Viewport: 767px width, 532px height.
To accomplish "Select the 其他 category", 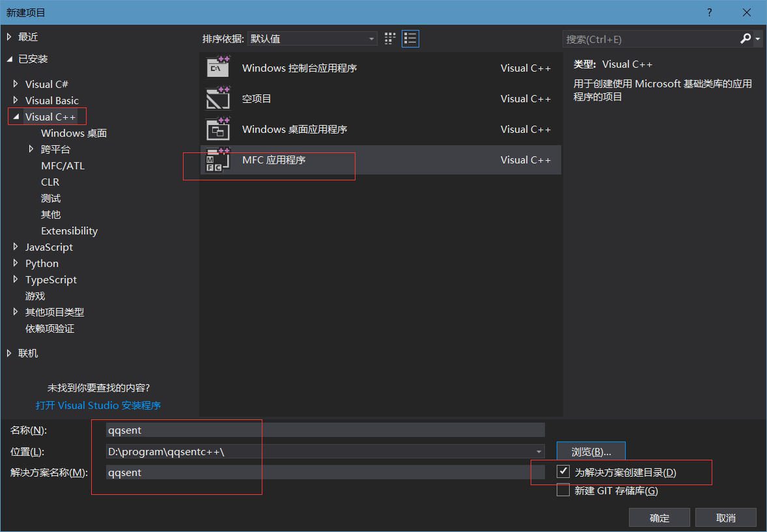I will (51, 214).
